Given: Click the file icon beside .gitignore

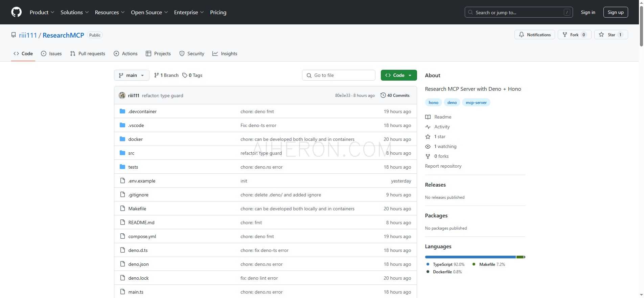Looking at the screenshot, I should click(x=122, y=195).
